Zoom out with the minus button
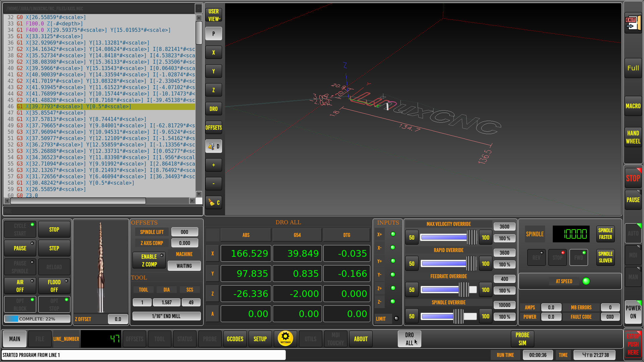The width and height of the screenshot is (644, 362). pos(214,184)
